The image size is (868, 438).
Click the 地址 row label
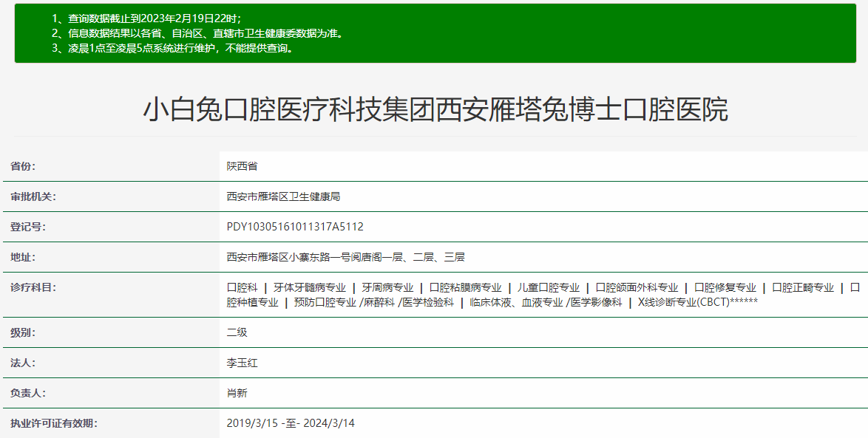[x=22, y=257]
